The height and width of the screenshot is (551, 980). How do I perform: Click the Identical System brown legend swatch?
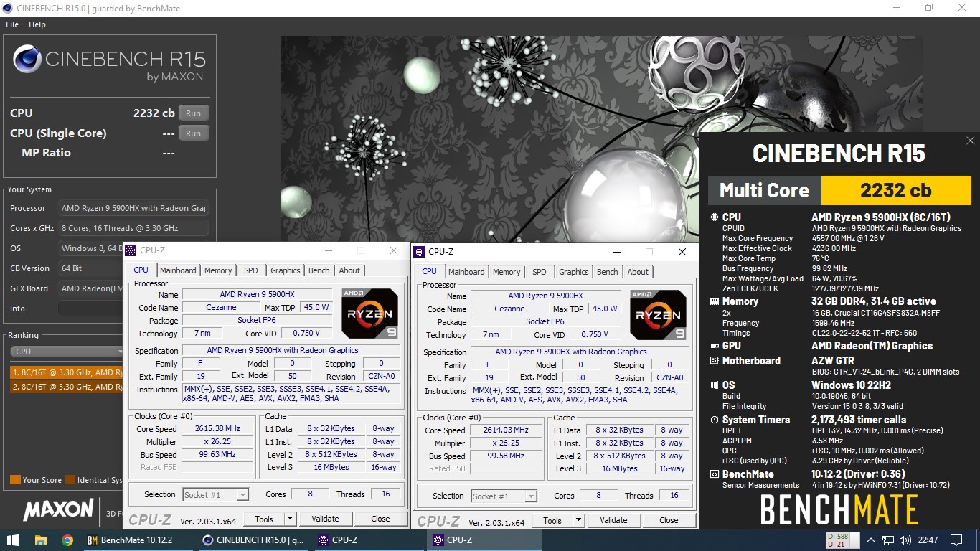(x=70, y=480)
